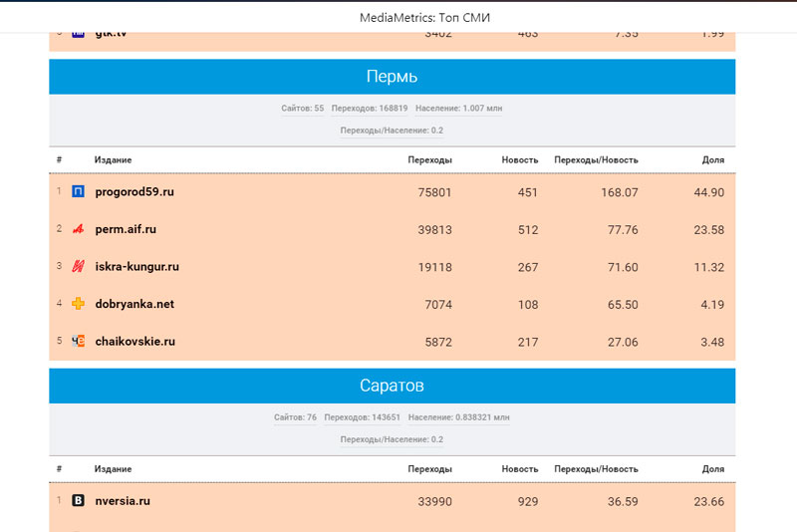Click the nversia.ru black B icon
Screen dimensions: 797x532
79,501
